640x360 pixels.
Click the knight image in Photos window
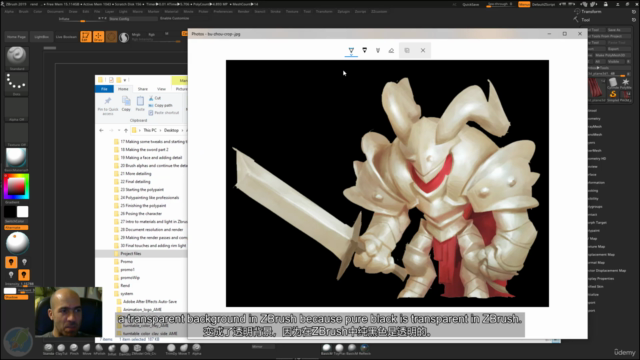pos(387,183)
